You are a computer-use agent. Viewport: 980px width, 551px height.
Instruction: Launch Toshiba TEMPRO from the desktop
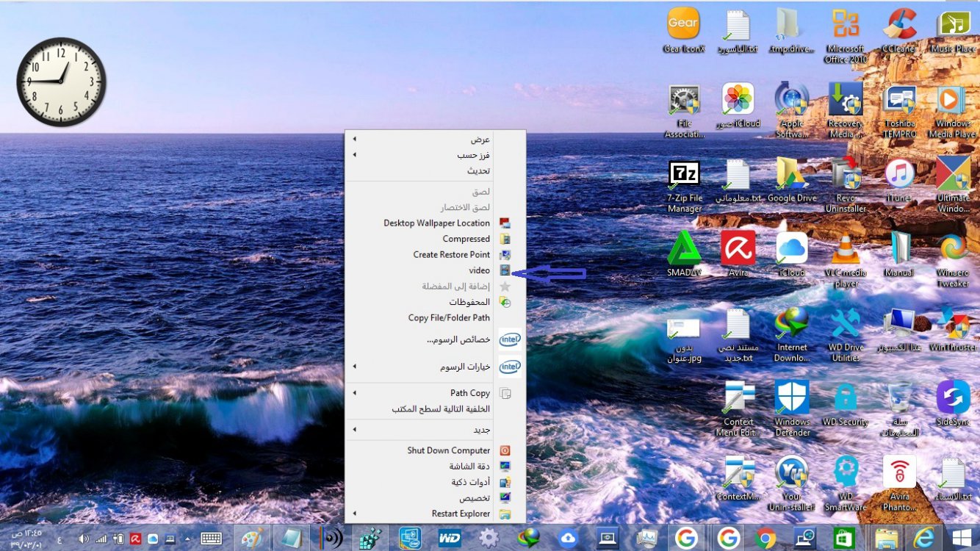[899, 111]
